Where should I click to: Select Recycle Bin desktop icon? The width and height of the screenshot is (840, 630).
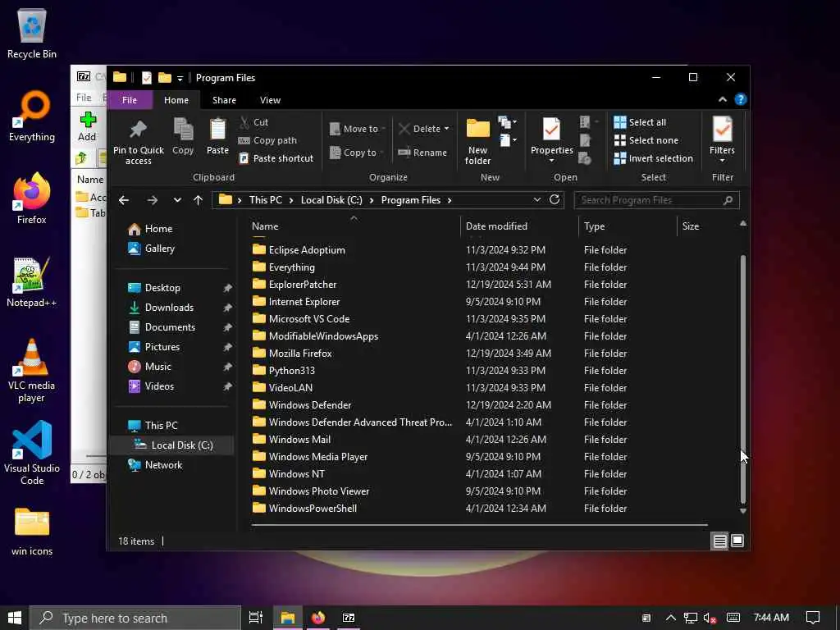click(32, 33)
